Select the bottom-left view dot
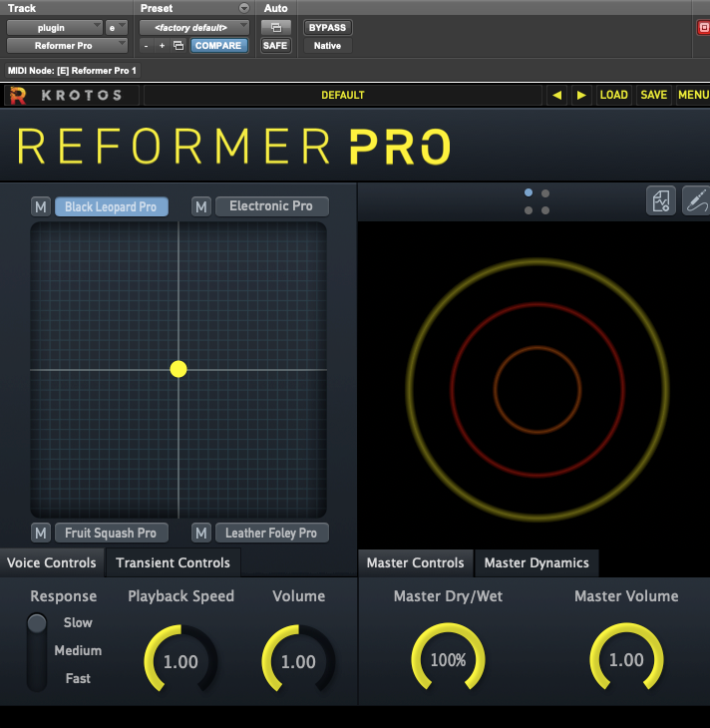Image resolution: width=710 pixels, height=728 pixels. 529,210
